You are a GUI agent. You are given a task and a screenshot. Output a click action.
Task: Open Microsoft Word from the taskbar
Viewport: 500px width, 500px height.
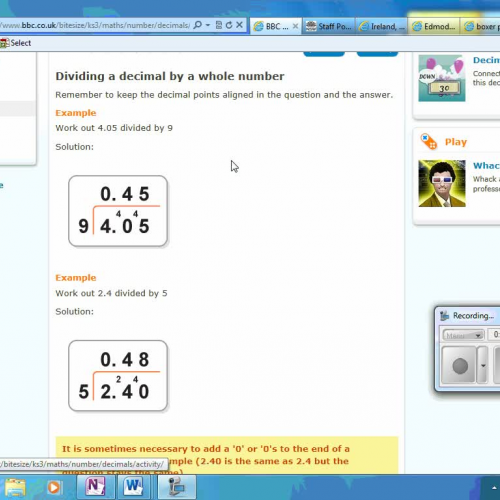click(x=133, y=487)
